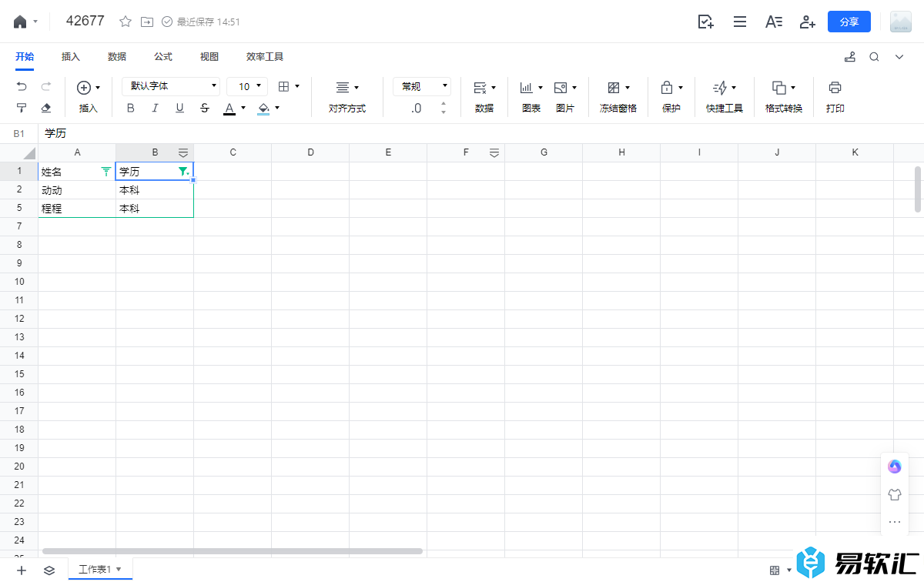This screenshot has height=582, width=924.
Task: Toggle bold formatting
Action: point(130,109)
